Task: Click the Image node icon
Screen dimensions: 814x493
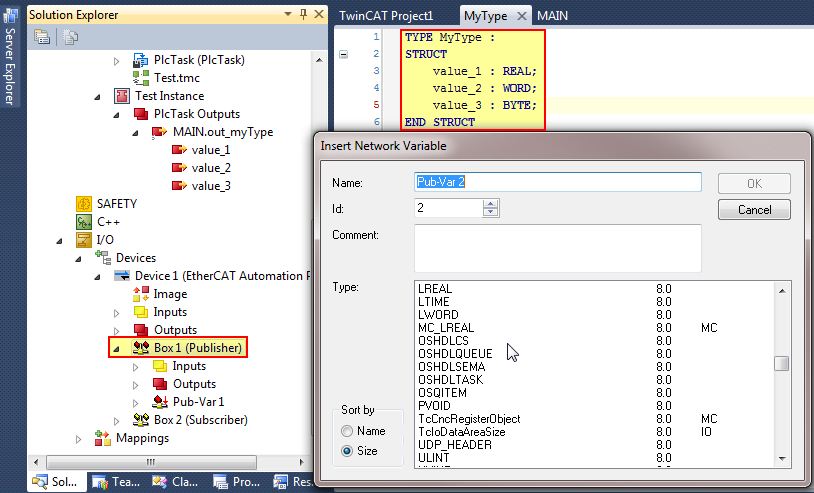Action: click(x=140, y=294)
